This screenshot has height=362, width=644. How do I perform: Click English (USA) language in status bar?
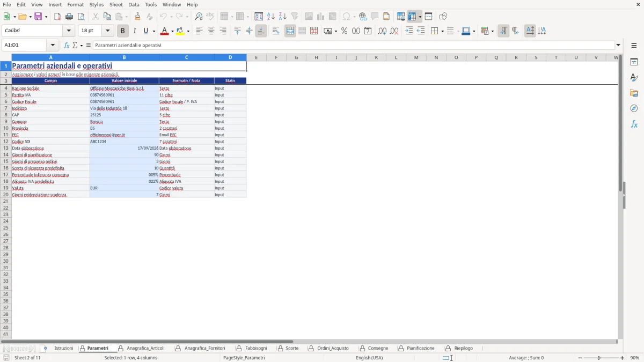tap(369, 358)
